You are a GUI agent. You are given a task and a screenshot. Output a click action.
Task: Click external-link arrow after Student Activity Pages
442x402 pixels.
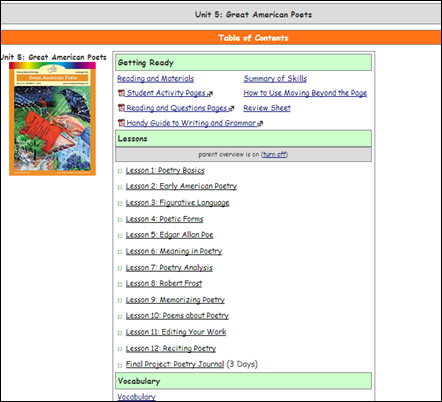point(210,94)
